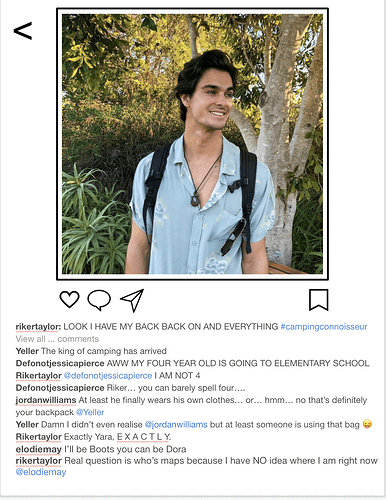Go back with the left arrow icon
Image resolution: width=386 pixels, height=500 pixels.
coord(23,31)
